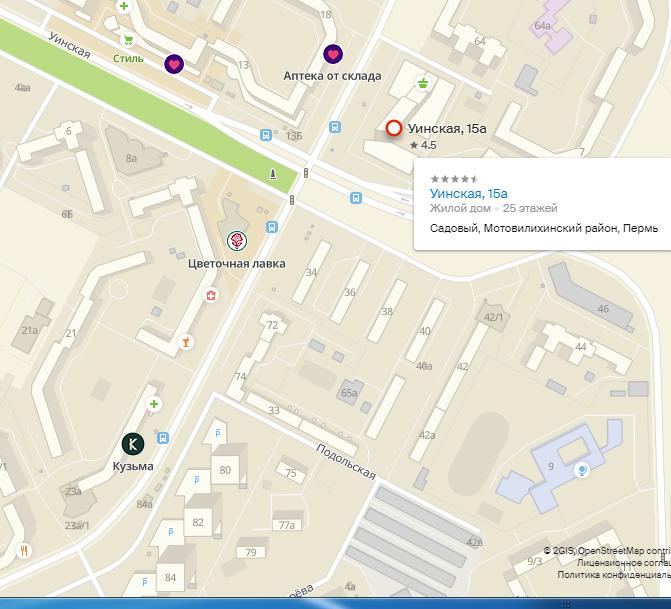Click the school icon on building 9

coord(582,468)
